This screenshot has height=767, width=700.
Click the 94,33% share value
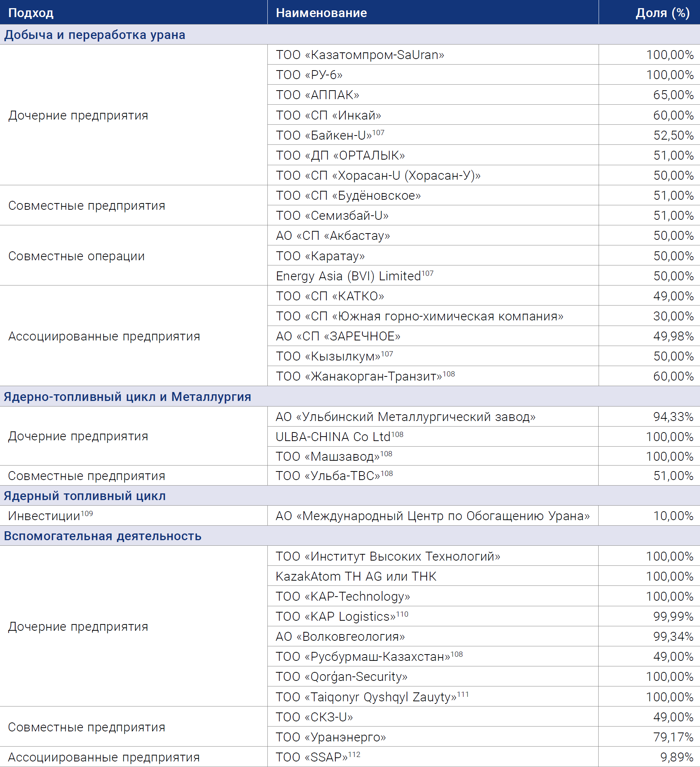pyautogui.click(x=673, y=417)
